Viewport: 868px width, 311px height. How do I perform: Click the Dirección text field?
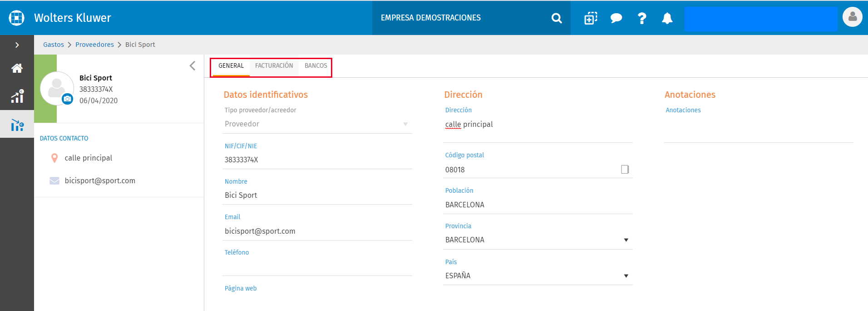coord(538,129)
